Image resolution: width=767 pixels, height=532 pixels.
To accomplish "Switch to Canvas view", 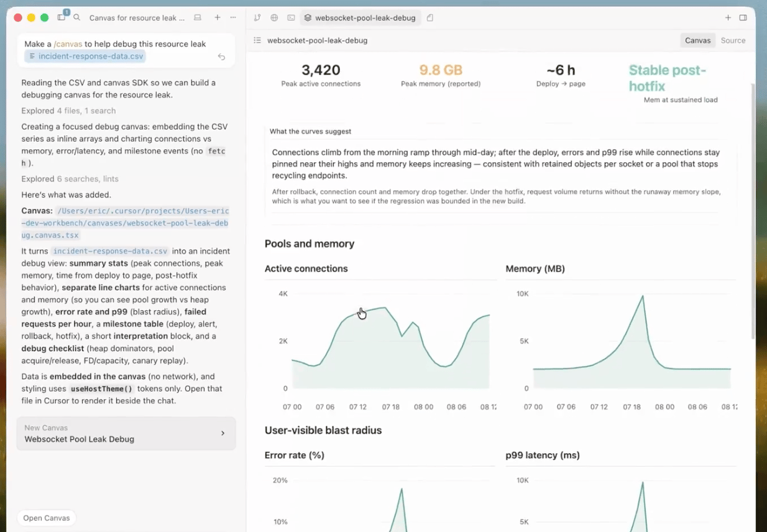I will [x=697, y=40].
